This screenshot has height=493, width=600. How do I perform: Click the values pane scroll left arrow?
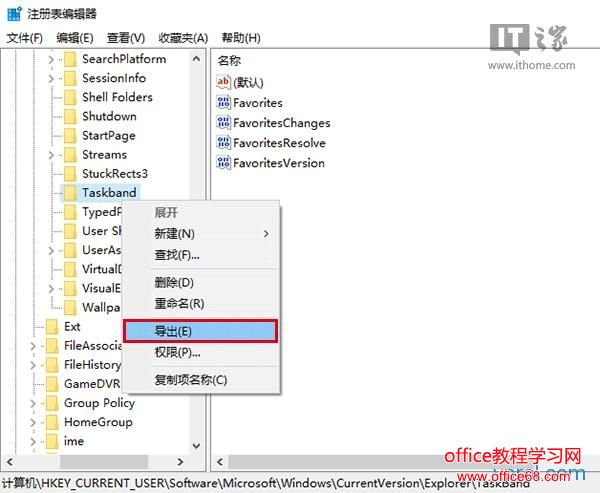(220, 462)
